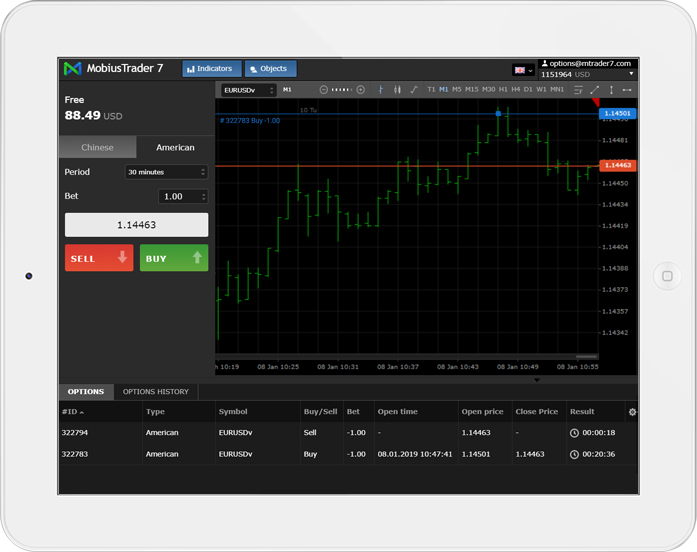Click the diagonal expand chart icon

[x=595, y=90]
